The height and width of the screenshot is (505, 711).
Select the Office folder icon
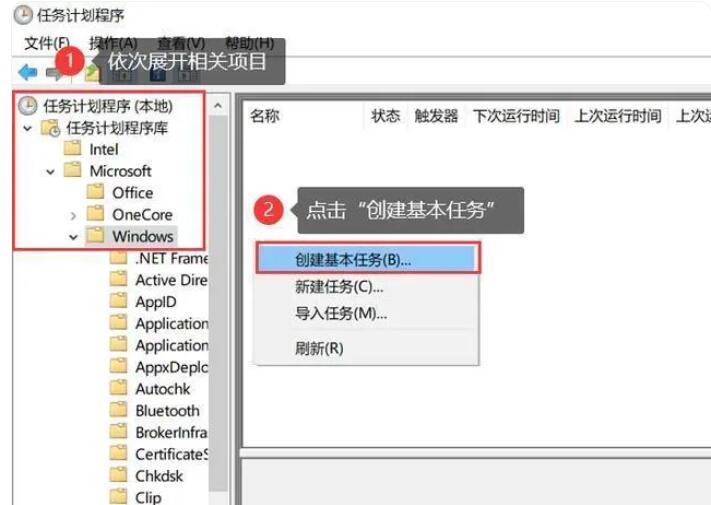click(95, 192)
